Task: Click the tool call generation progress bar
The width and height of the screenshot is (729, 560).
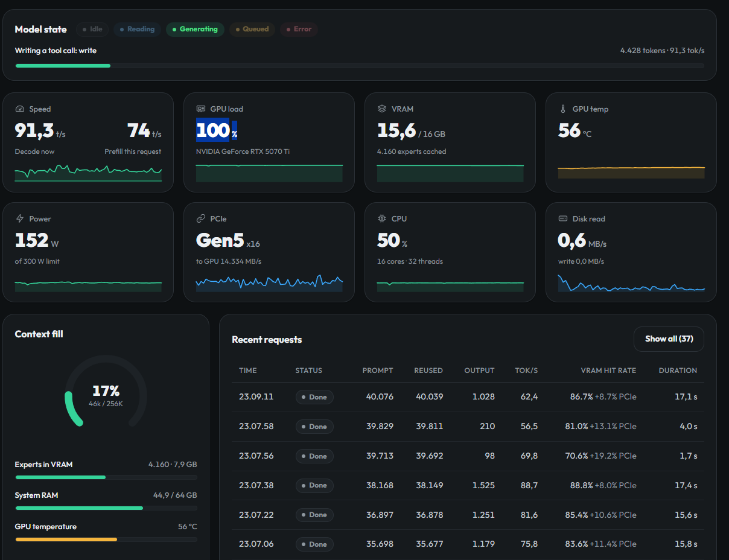Action: click(x=360, y=65)
